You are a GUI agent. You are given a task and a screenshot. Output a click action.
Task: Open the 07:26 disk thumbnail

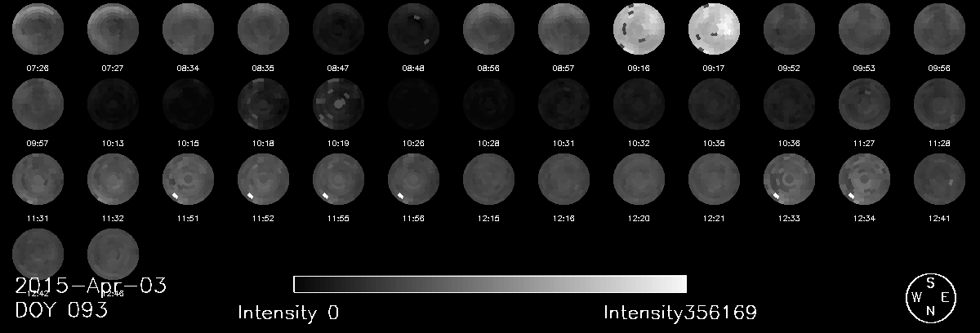[x=38, y=29]
